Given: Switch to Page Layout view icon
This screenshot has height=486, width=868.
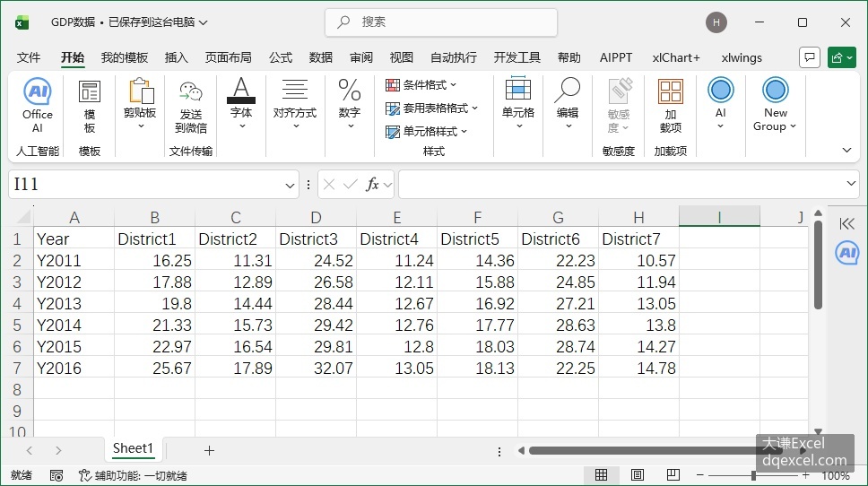Looking at the screenshot, I should [638, 475].
